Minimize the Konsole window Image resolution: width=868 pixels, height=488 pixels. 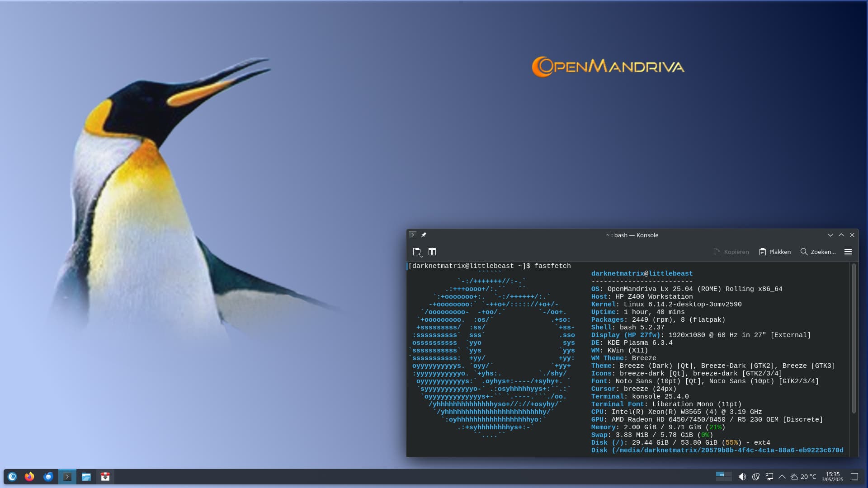pyautogui.click(x=830, y=235)
